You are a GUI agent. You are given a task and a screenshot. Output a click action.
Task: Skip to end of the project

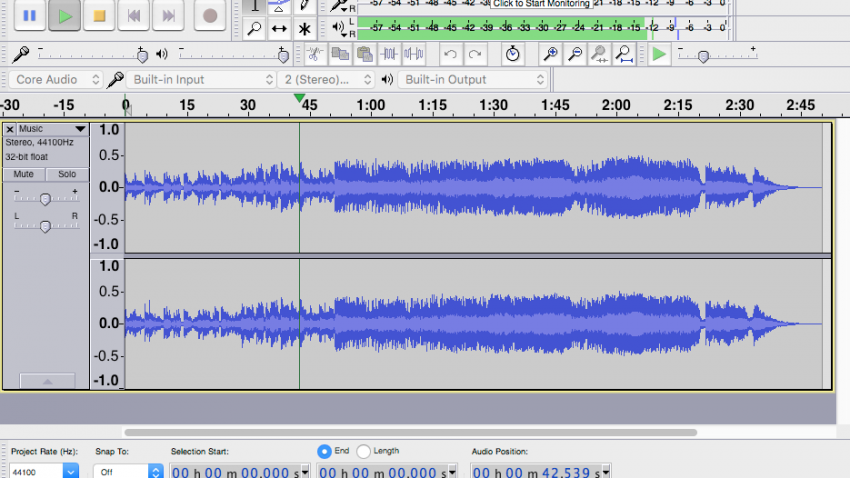pyautogui.click(x=169, y=16)
